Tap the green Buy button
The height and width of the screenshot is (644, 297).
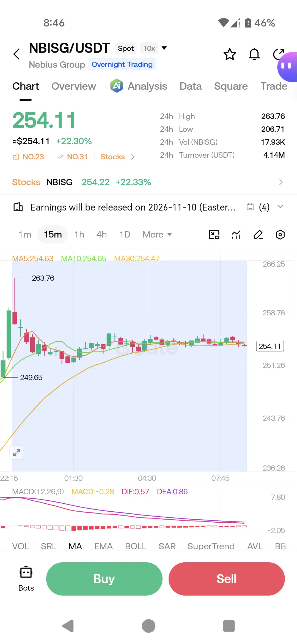104,579
